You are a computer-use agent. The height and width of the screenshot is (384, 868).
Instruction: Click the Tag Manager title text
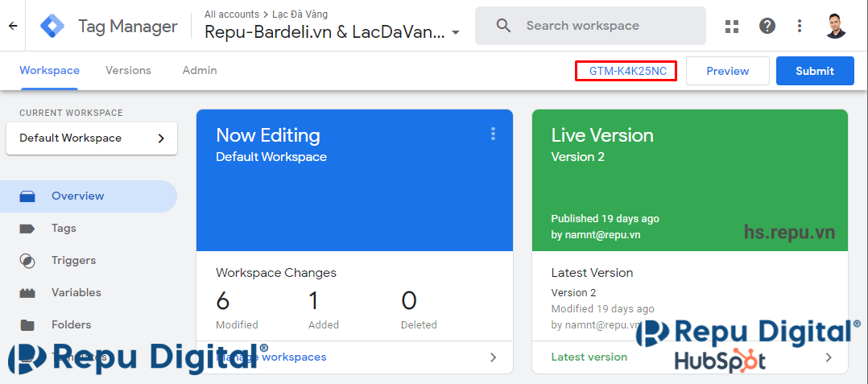point(128,26)
